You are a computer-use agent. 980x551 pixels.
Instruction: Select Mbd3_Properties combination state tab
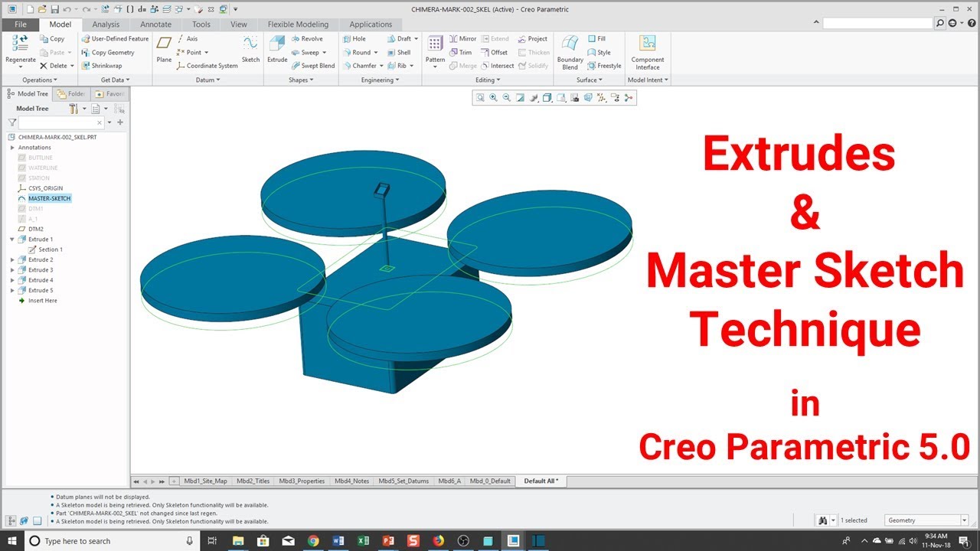302,481
